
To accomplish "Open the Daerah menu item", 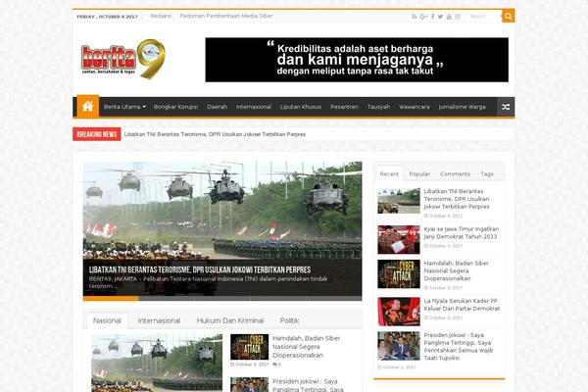I will (x=218, y=107).
